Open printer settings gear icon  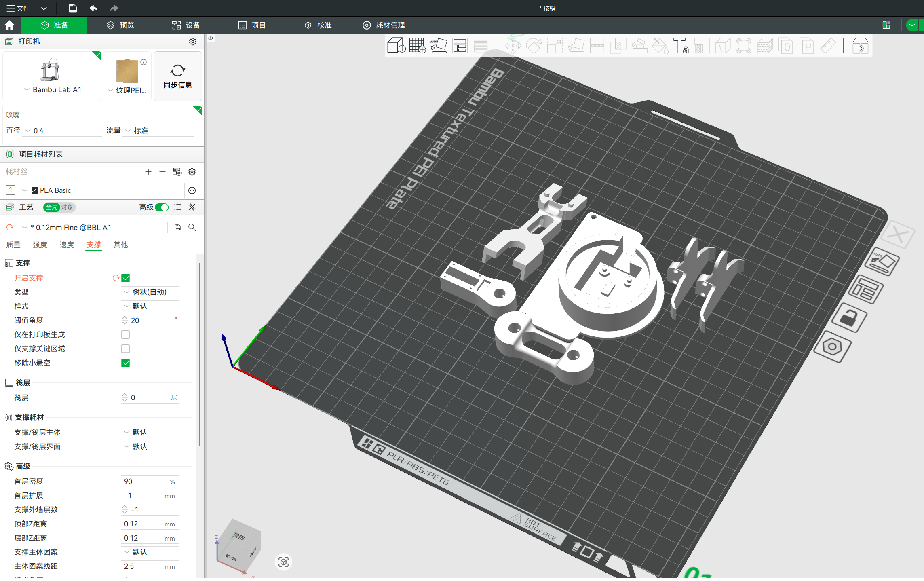pos(193,42)
